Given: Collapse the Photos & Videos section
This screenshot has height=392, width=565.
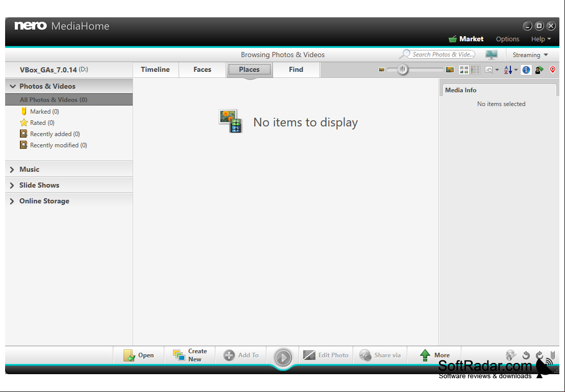Looking at the screenshot, I should click(x=13, y=86).
